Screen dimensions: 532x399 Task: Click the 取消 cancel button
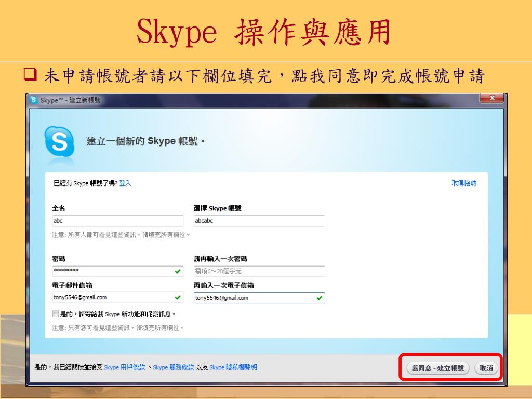point(486,368)
